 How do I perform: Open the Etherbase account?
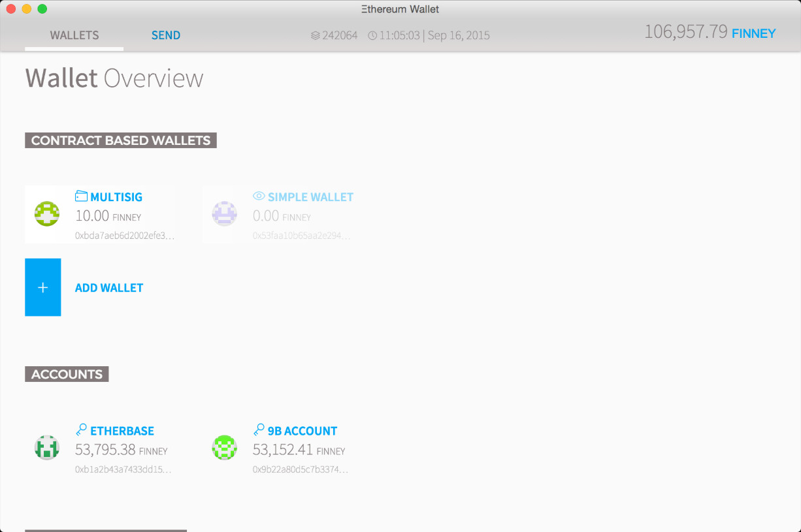pos(100,448)
